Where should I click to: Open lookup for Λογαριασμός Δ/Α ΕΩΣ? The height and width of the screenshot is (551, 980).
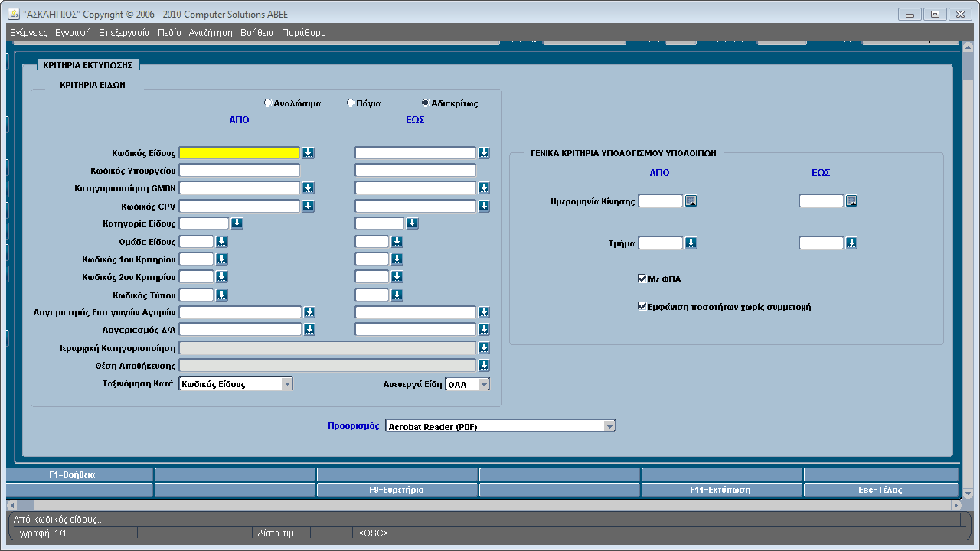[484, 330]
